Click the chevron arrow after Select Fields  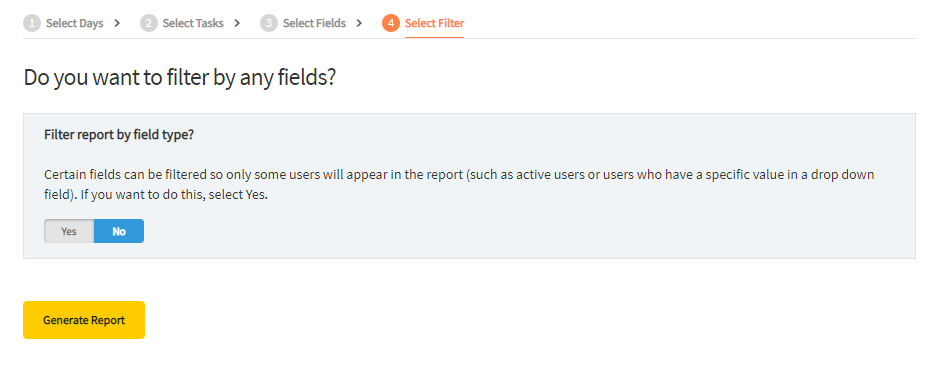click(x=359, y=23)
